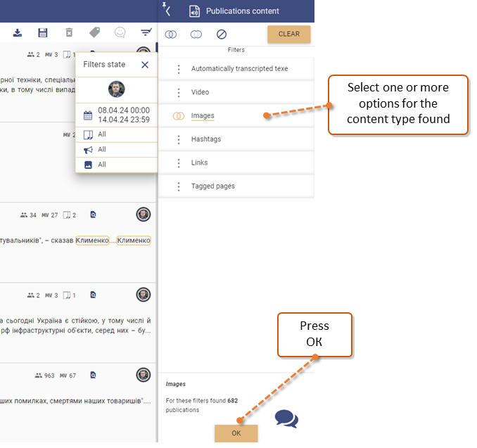This screenshot has height=448, width=477.
Task: Close the Filters state popup
Action: pos(145,65)
